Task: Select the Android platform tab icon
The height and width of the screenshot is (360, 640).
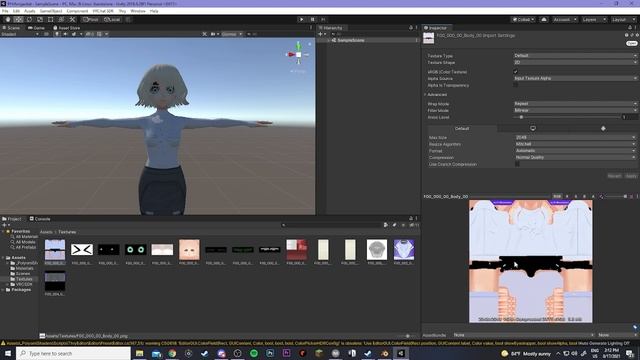Action: pyautogui.click(x=603, y=129)
